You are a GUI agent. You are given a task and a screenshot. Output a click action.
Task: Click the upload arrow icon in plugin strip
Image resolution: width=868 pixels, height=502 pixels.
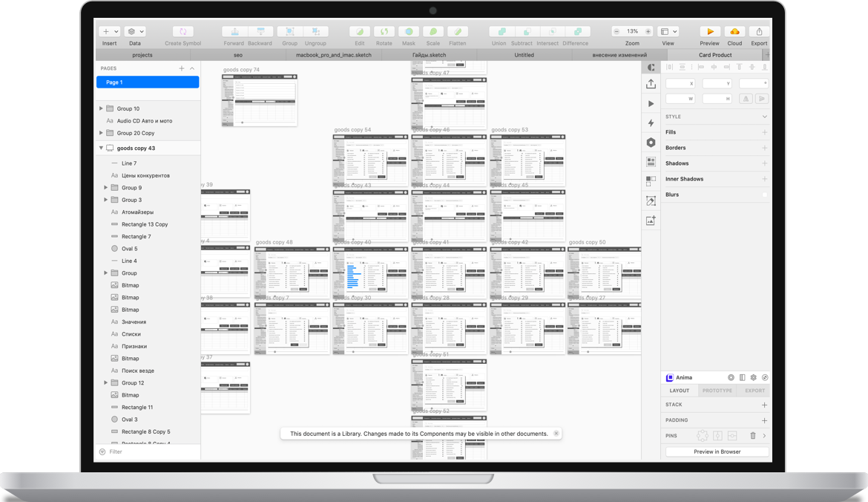[x=651, y=84]
